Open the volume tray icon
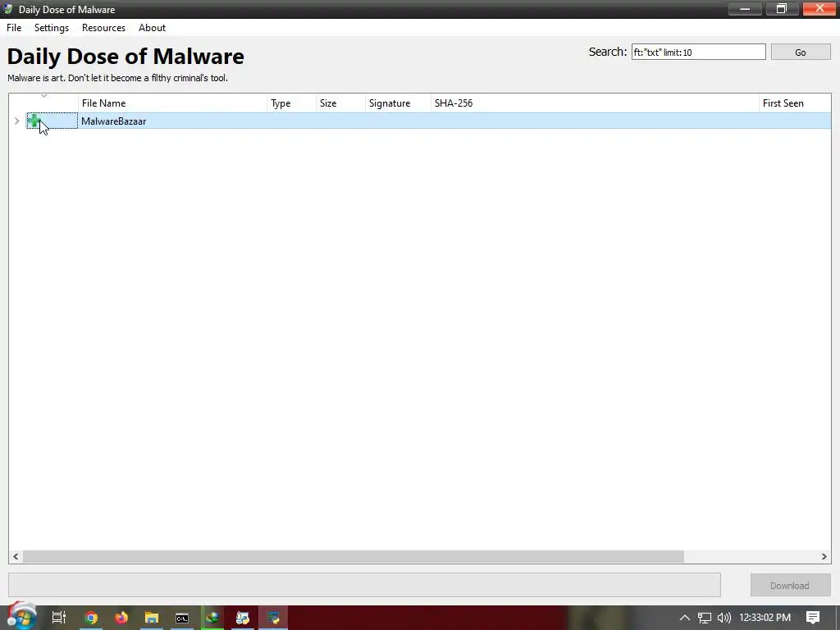This screenshot has height=630, width=840. [x=724, y=618]
